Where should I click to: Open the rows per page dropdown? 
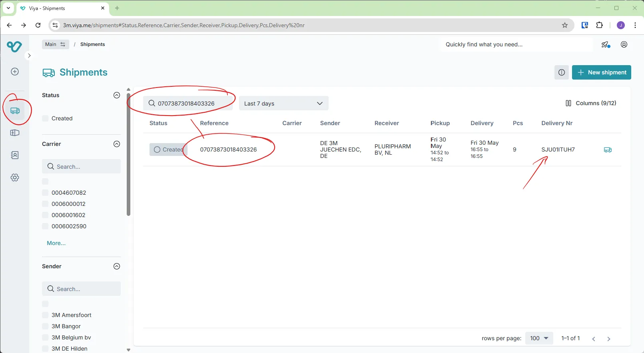coord(539,338)
